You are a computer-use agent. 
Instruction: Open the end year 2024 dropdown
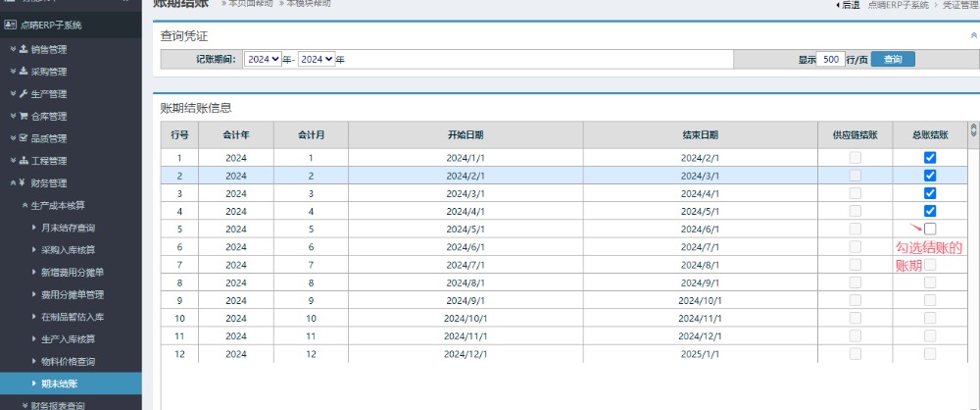pyautogui.click(x=317, y=60)
